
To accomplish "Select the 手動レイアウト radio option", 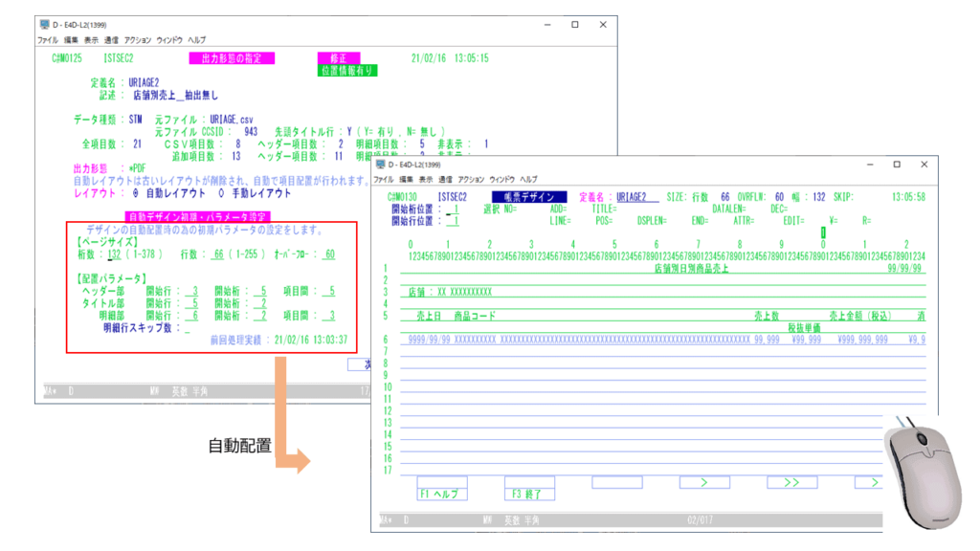I will pos(221,192).
